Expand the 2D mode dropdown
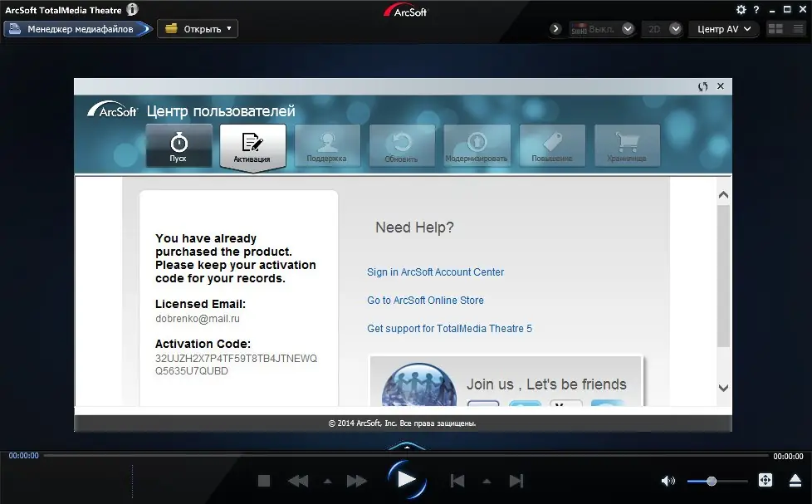This screenshot has width=812, height=504. coord(675,28)
